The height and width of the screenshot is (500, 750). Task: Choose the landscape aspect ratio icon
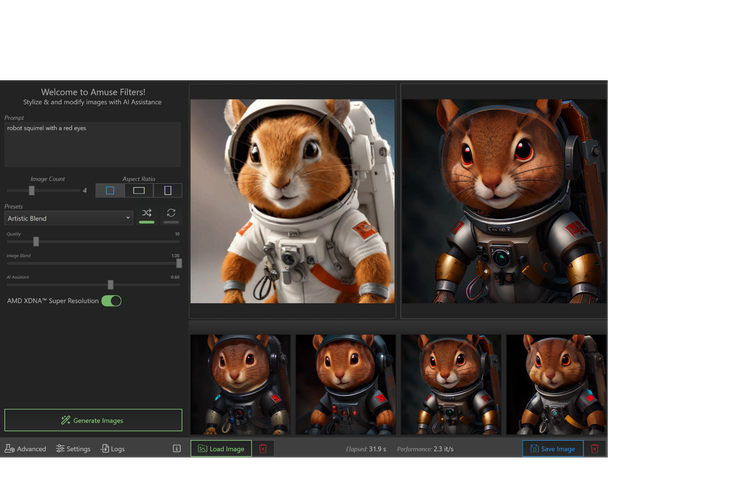(x=139, y=190)
